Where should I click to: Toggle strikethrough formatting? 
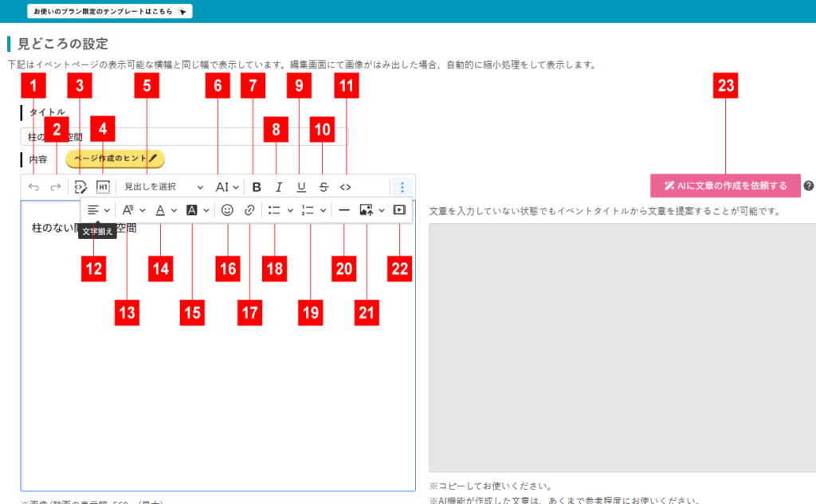(323, 187)
